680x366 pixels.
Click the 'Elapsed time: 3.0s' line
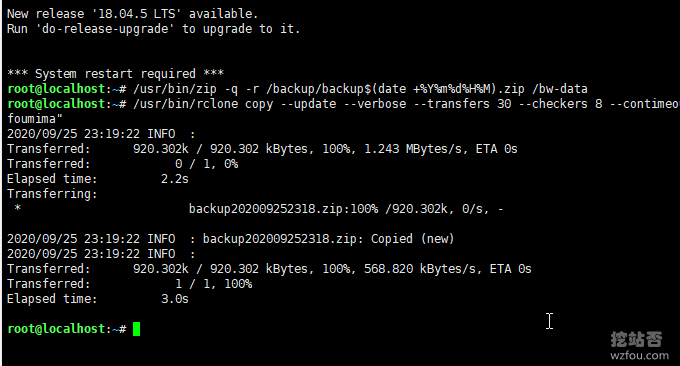(x=98, y=299)
